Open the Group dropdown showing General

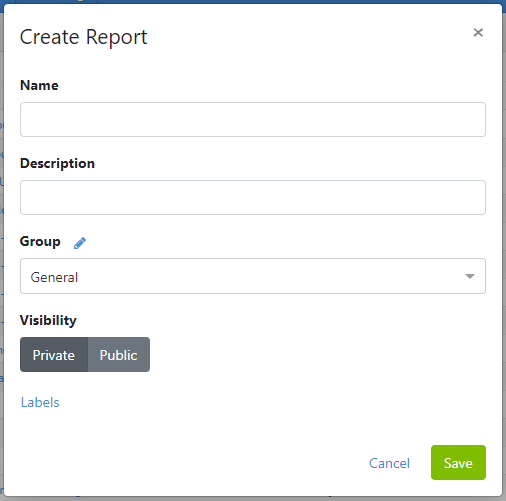(253, 276)
